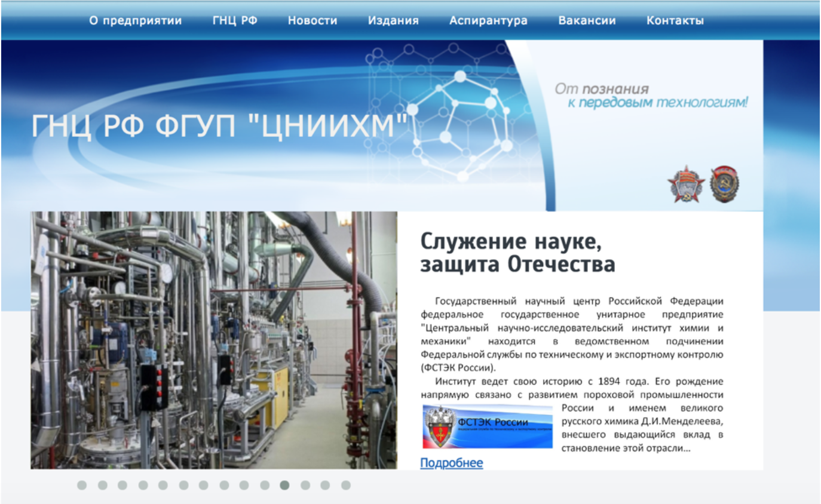Select the tenth slideshow dot
Screen dimensions: 821x504
[265, 485]
